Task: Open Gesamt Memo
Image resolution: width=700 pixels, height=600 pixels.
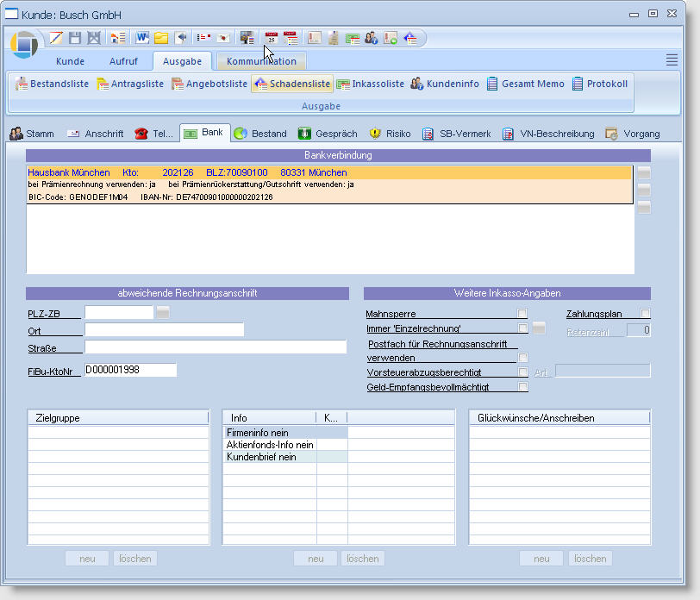Action: 525,84
